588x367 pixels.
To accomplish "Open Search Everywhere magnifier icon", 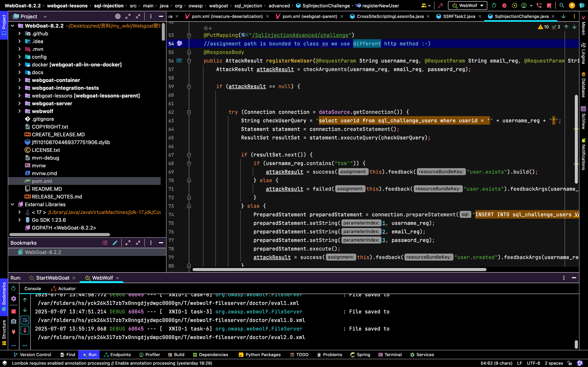I will [562, 6].
